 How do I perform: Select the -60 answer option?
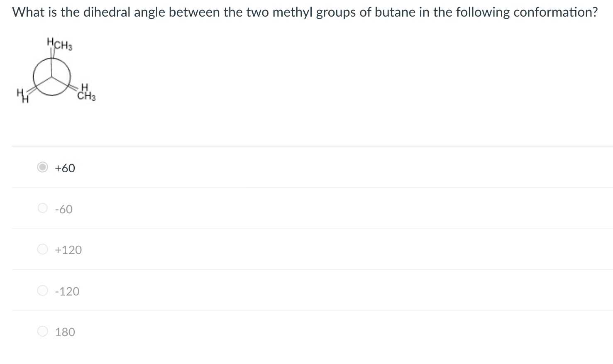[42, 208]
